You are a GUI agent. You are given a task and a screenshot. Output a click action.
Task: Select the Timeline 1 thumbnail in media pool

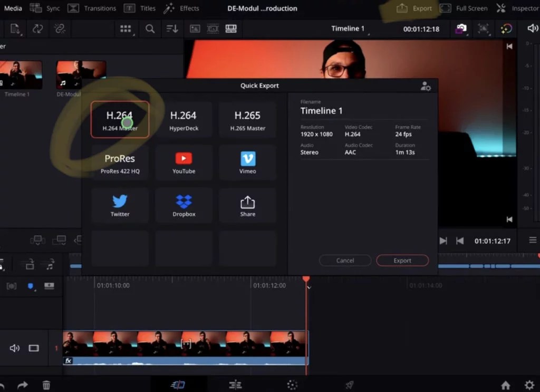point(22,74)
